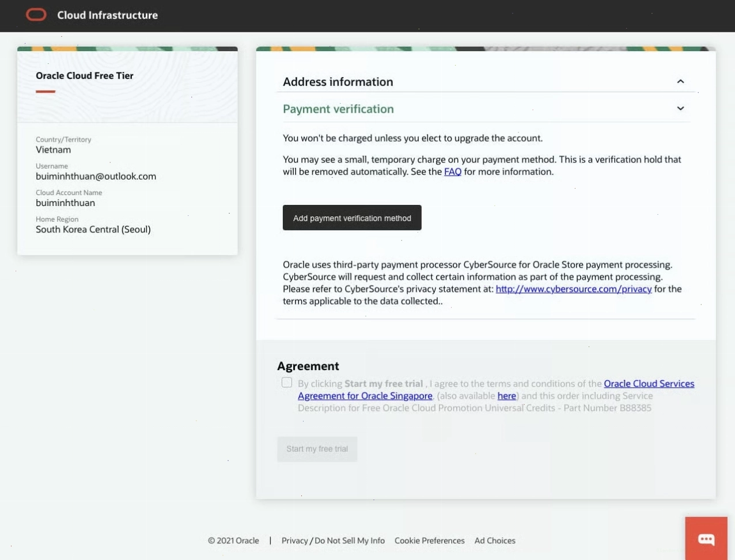Collapse the Address information chevron
This screenshot has height=560, width=735.
coord(680,81)
